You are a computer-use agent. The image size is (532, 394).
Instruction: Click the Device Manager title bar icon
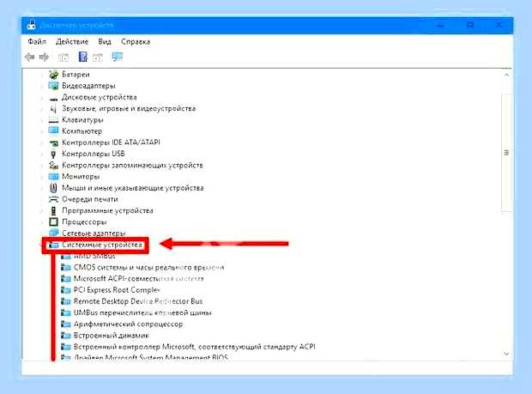click(x=31, y=25)
